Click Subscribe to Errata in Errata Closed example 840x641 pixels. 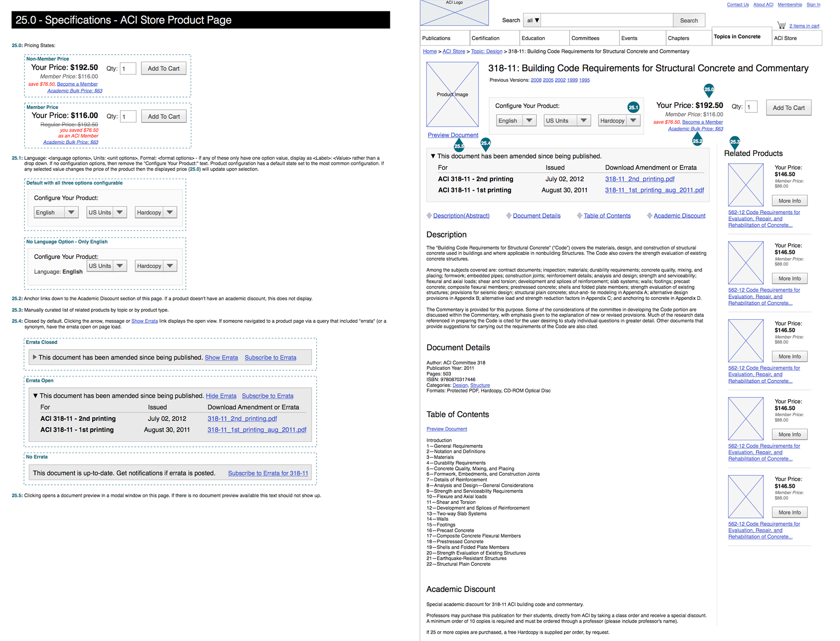click(270, 358)
